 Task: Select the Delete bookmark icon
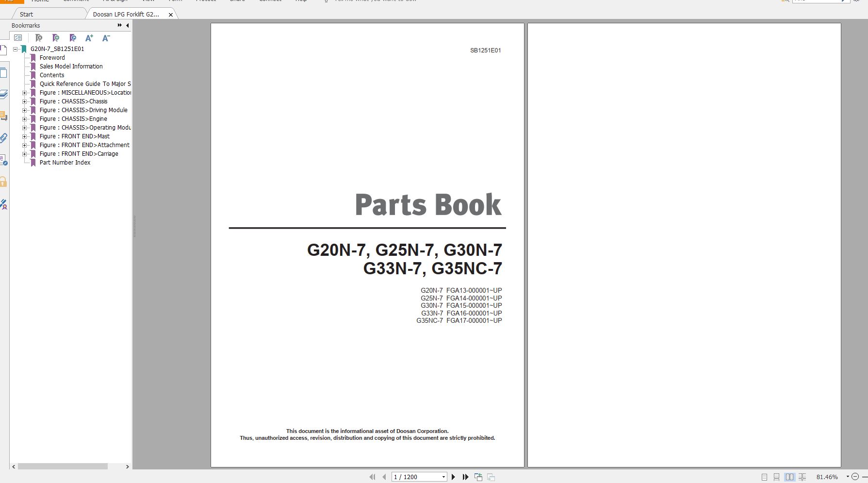[39, 38]
